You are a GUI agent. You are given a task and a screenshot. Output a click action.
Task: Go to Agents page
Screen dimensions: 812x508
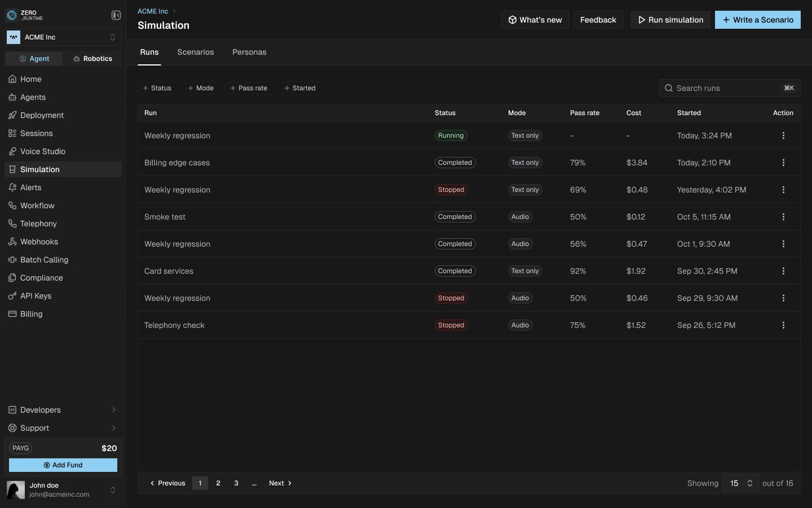63,97
